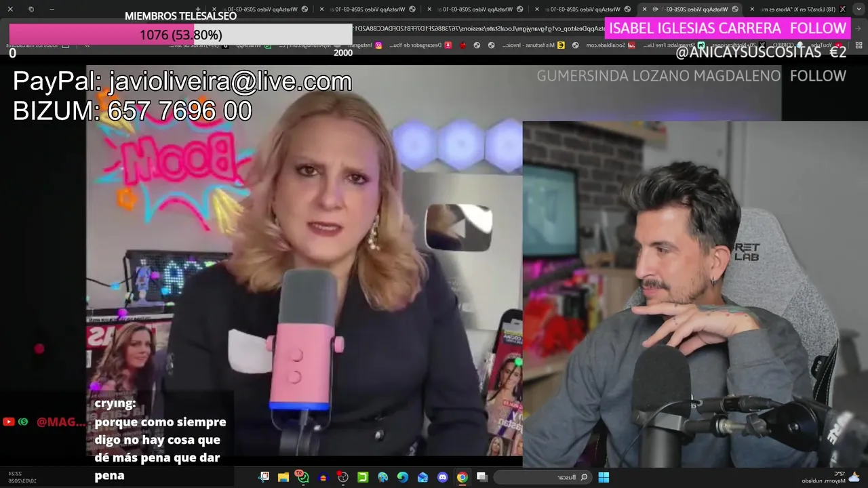
Task: Click the YouTube play button plaque in the video
Action: tap(458, 227)
